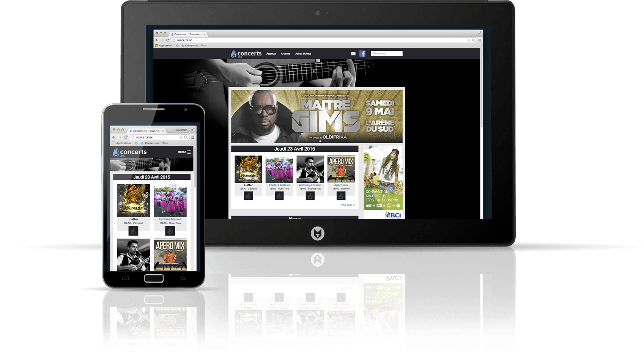Click the Fanfare Malawi link on the phone
Image resolution: width=644 pixels, height=352 pixels.
click(x=170, y=219)
